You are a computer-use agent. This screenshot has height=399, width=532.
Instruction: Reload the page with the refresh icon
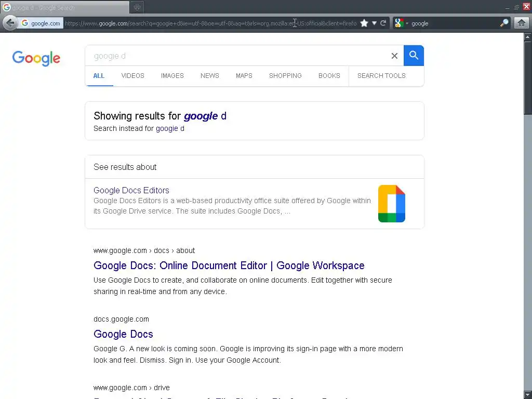coord(383,23)
